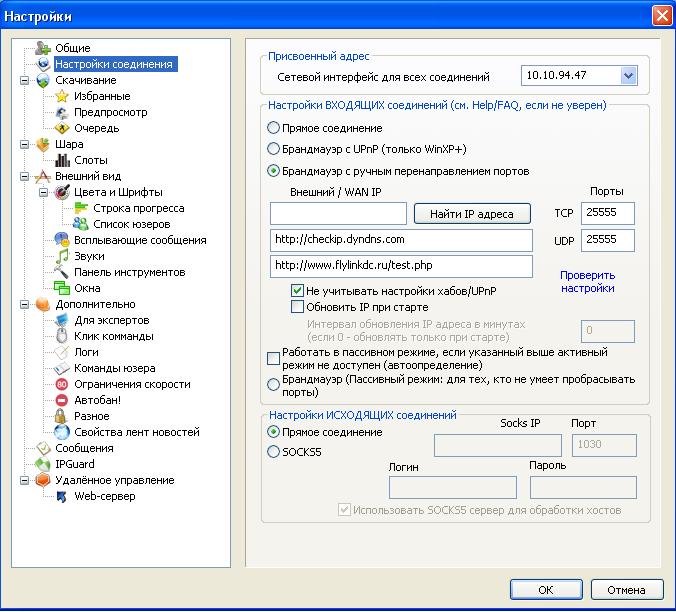Click the star icon next to Избранные
This screenshot has width=676, height=612.
(x=62, y=96)
